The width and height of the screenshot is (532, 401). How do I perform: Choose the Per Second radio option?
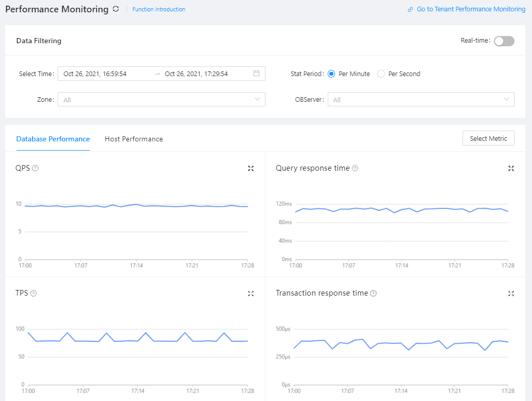click(x=381, y=74)
